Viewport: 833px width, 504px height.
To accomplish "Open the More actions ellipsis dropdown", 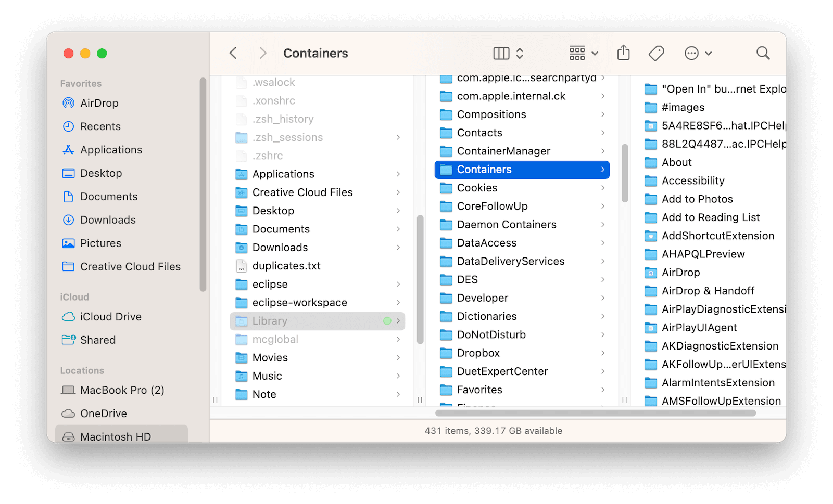I will [x=698, y=53].
